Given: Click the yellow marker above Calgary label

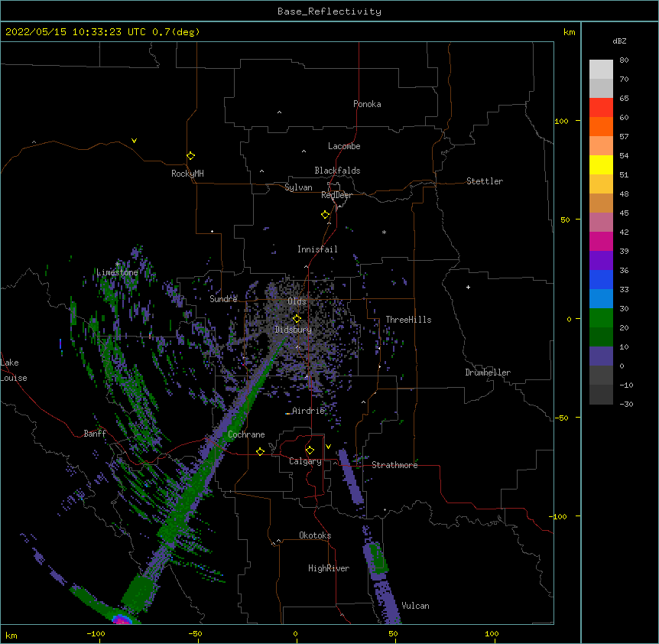Looking at the screenshot, I should coord(310,450).
